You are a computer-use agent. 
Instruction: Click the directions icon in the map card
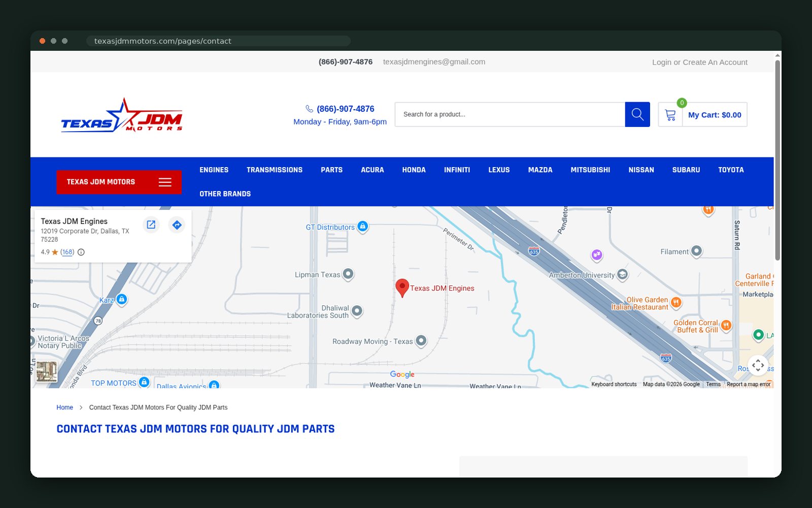[177, 225]
